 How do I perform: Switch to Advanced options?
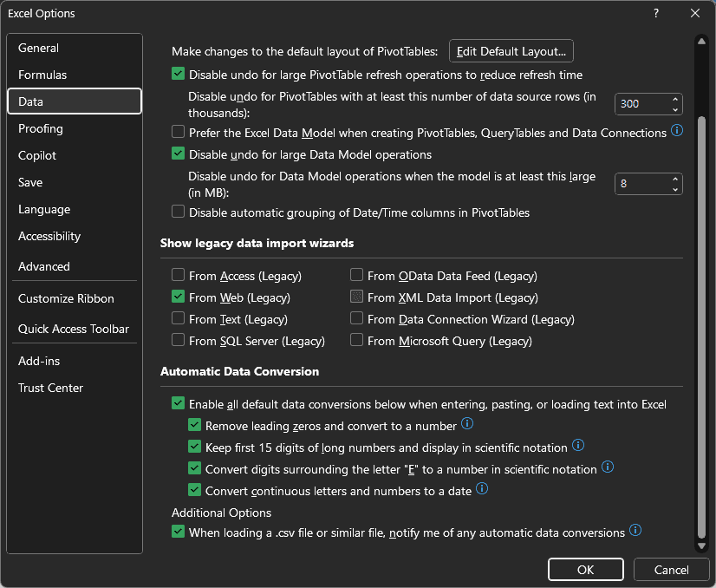75,266
